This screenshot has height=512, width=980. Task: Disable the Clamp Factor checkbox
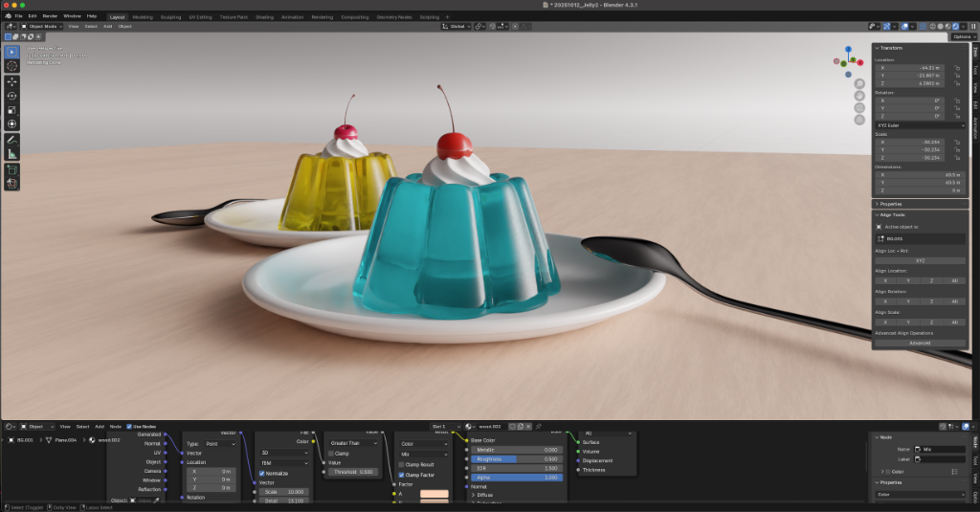click(x=402, y=475)
